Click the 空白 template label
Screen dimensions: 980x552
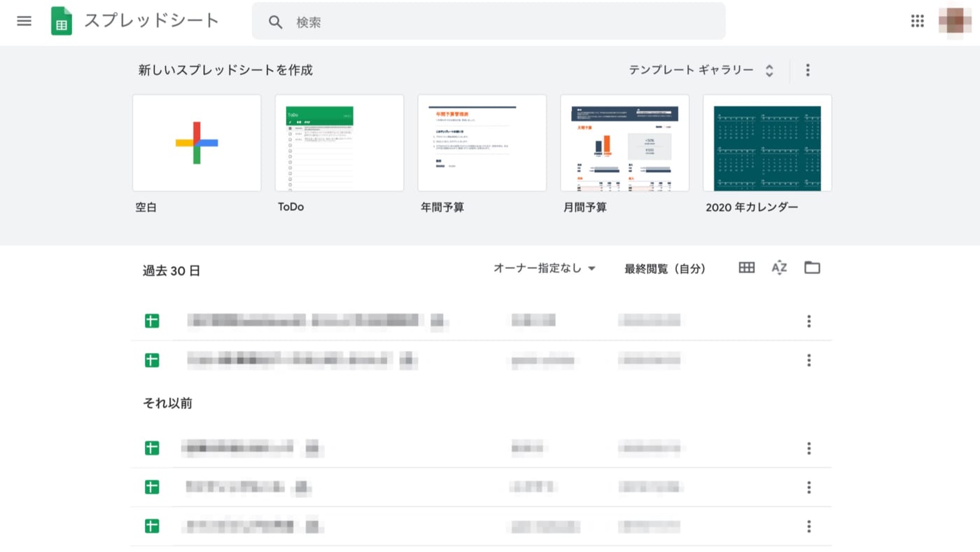pyautogui.click(x=146, y=207)
